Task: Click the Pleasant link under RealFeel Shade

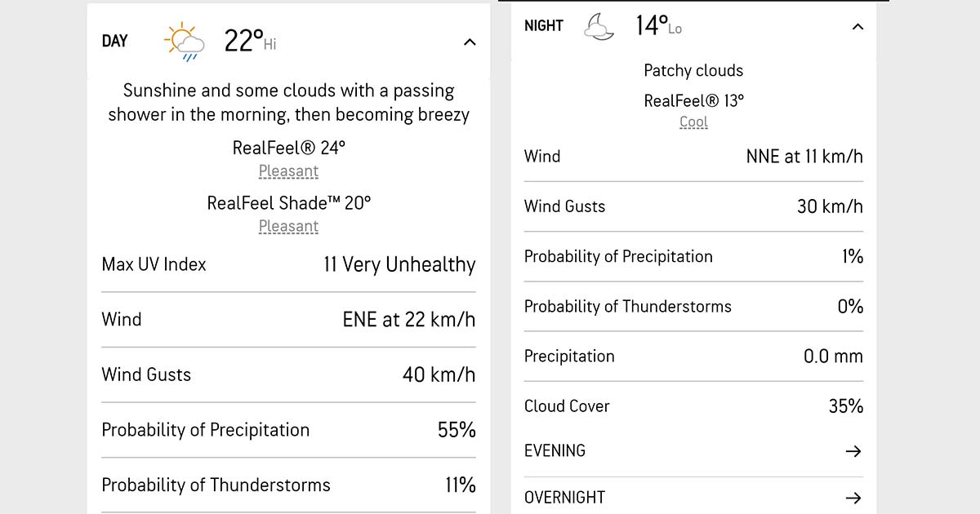Action: tap(288, 226)
